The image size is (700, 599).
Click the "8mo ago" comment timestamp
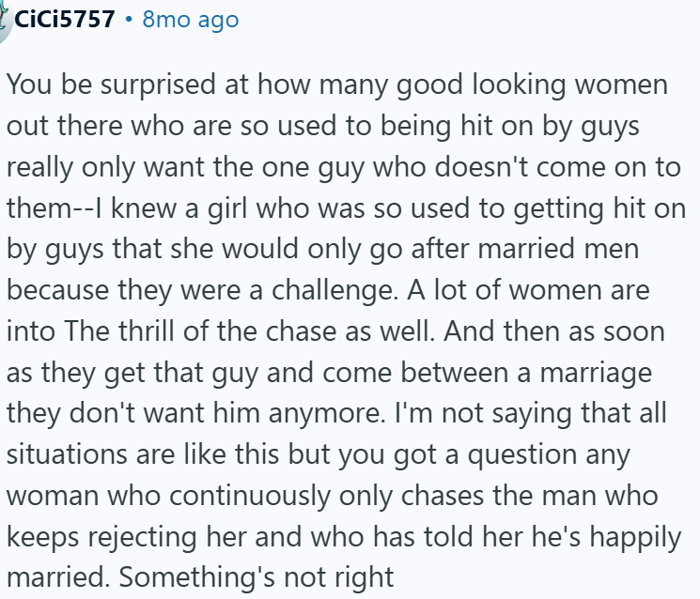[191, 19]
